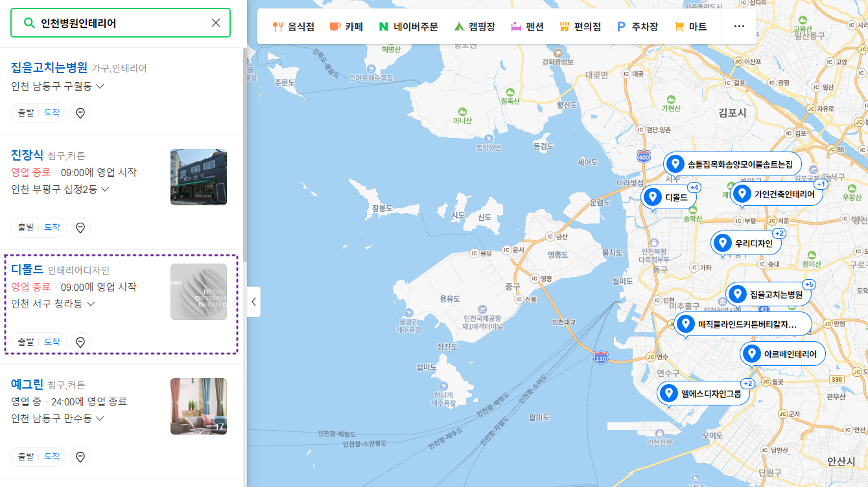Click 영종도 island label on map

(x=557, y=255)
